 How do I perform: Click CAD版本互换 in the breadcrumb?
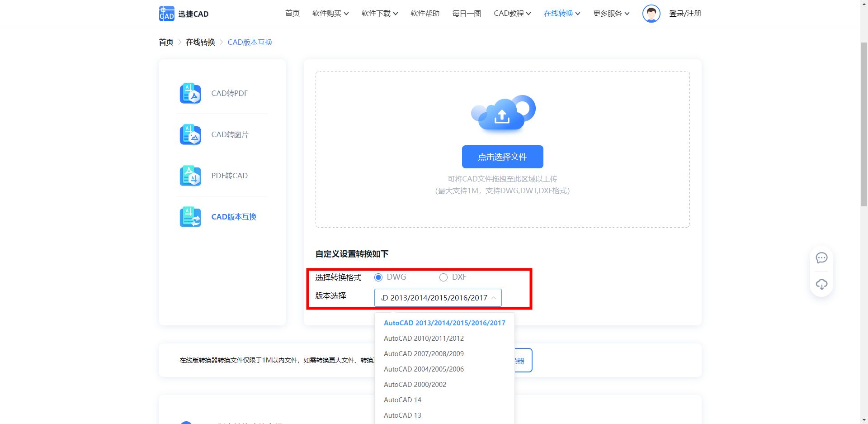pos(250,42)
